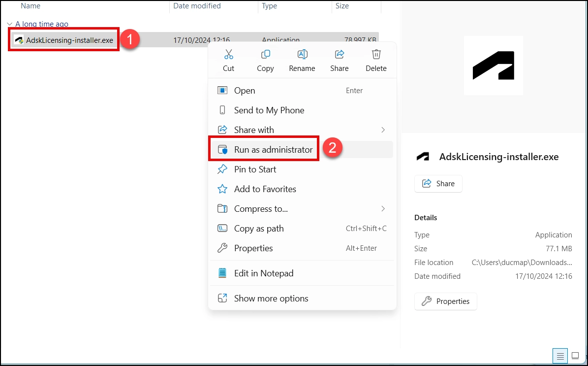588x366 pixels.
Task: Click the Date modified value in Details
Action: [544, 276]
